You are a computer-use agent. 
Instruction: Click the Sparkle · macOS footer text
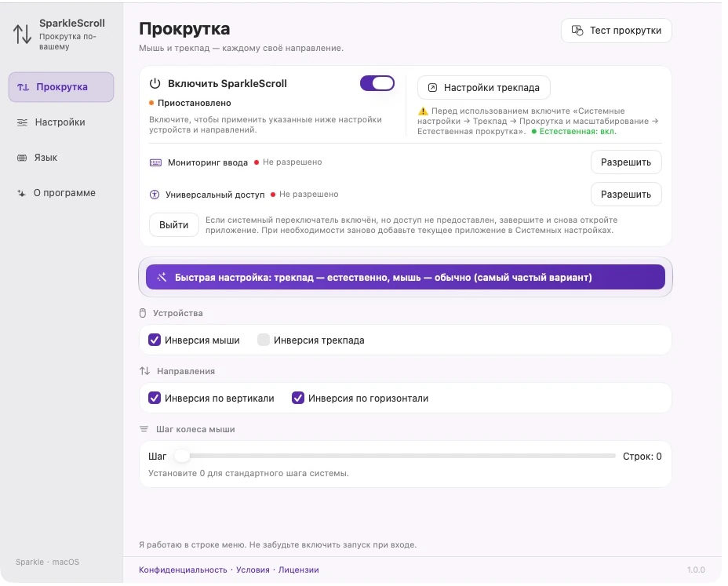pos(47,562)
